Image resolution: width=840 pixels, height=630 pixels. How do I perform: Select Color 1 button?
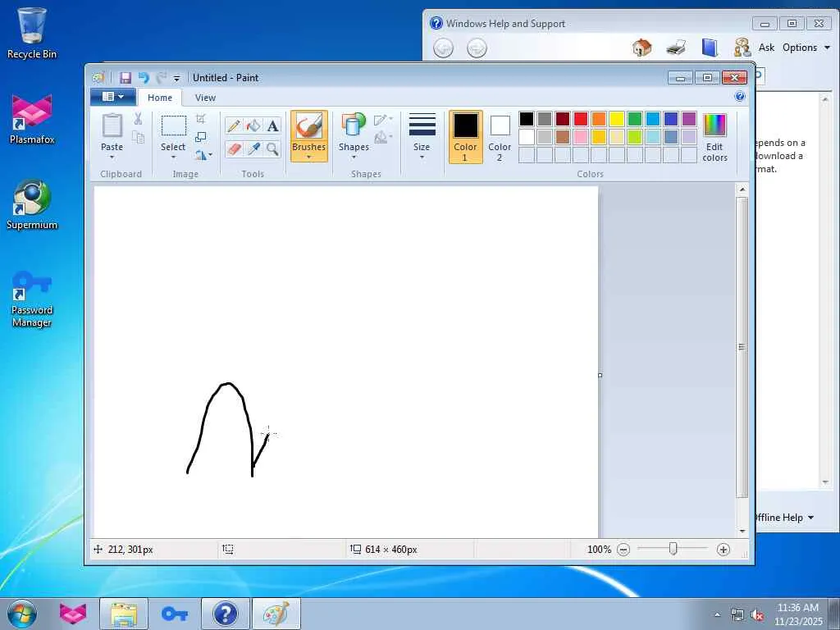[x=466, y=137]
